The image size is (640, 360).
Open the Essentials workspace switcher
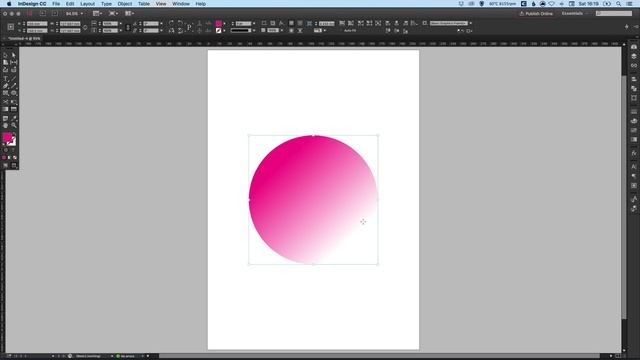coord(575,13)
